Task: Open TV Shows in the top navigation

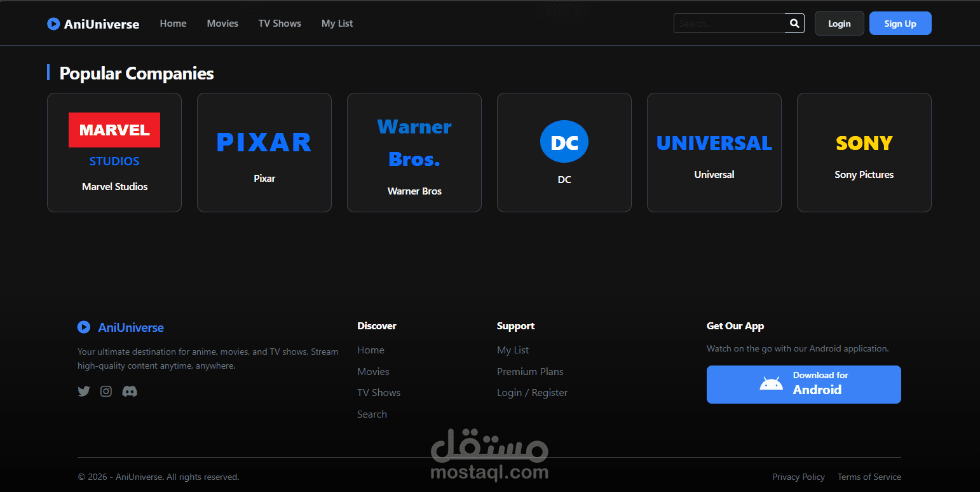Action: click(280, 24)
